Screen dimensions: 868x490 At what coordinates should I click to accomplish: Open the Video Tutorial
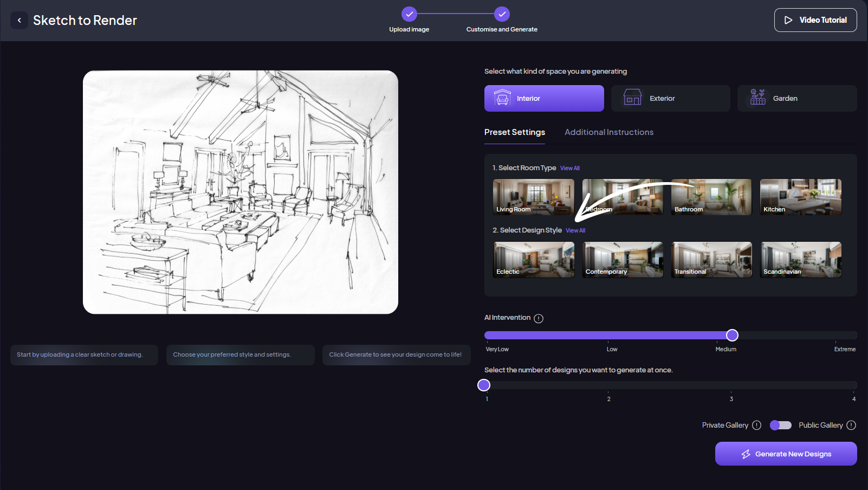click(x=815, y=20)
